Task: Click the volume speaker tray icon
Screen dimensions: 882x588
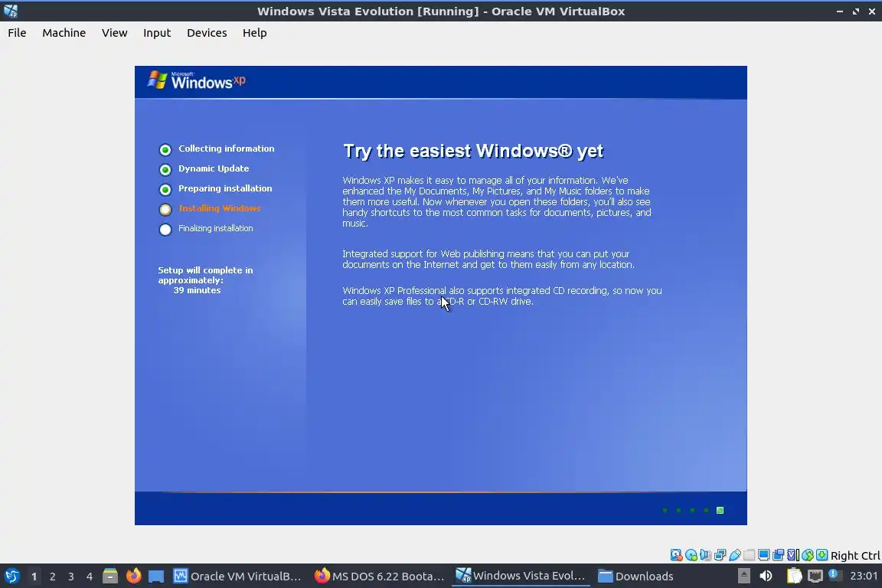Action: pos(766,576)
